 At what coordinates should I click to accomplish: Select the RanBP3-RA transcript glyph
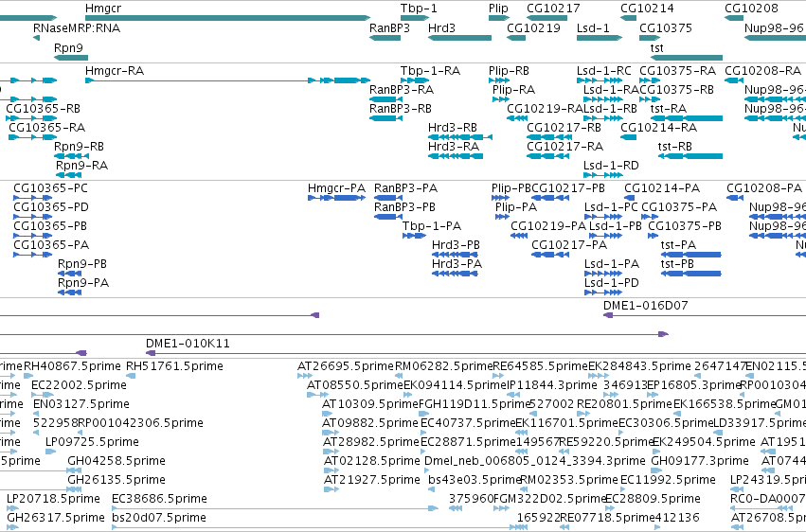(x=385, y=99)
